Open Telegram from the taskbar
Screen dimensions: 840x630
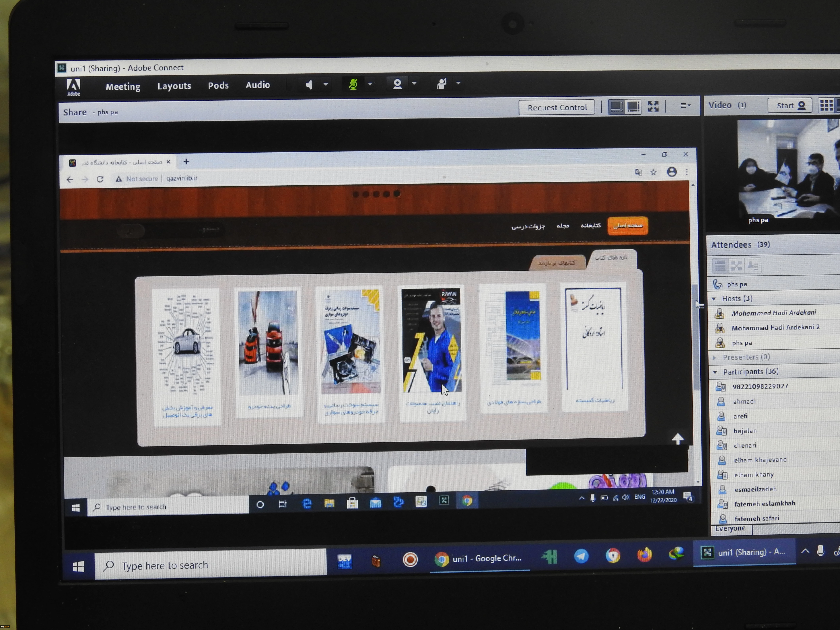point(581,556)
